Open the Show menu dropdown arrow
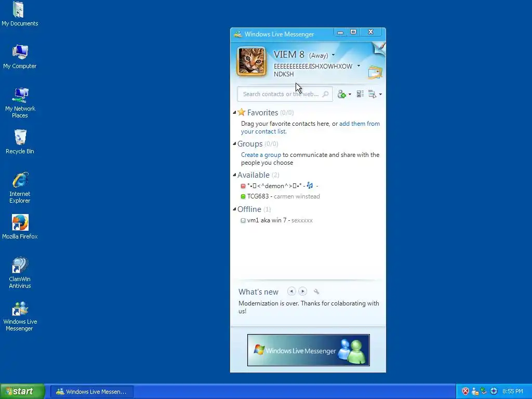 380,95
